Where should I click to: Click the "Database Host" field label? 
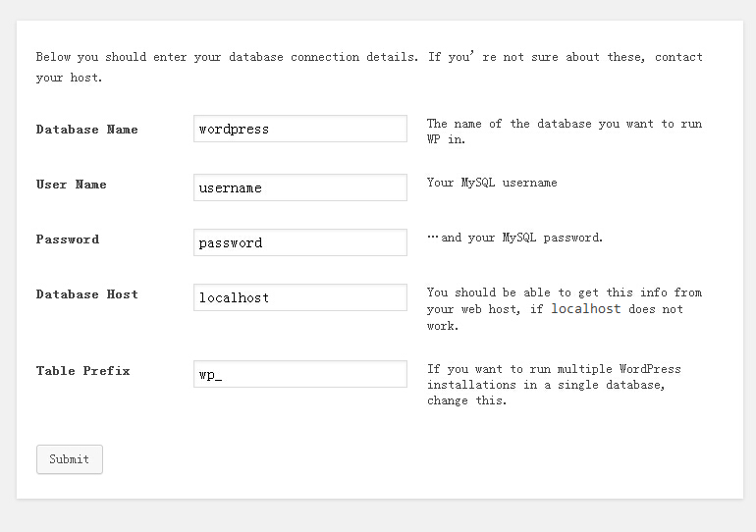click(87, 294)
